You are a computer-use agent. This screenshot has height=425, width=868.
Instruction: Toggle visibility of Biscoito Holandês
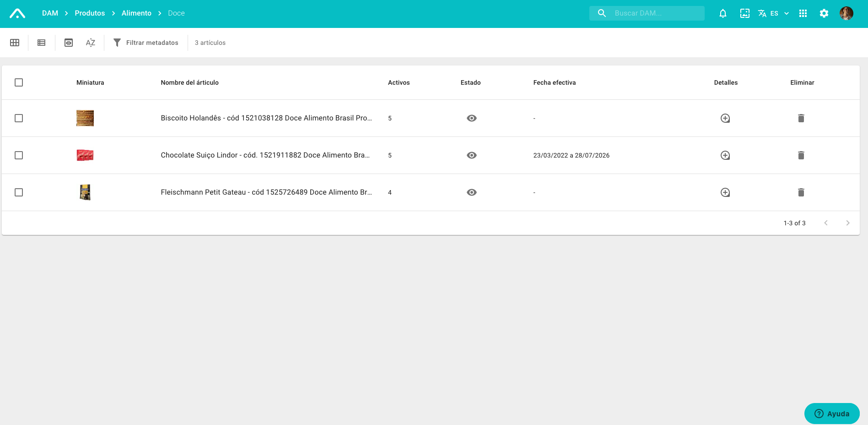pyautogui.click(x=472, y=118)
